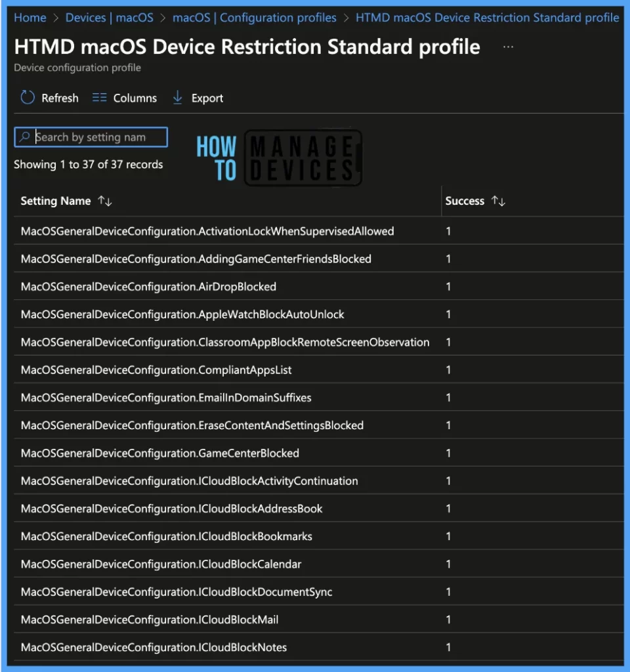Select ActivationLockWhenSupervisedAllowed setting row

coord(318,231)
